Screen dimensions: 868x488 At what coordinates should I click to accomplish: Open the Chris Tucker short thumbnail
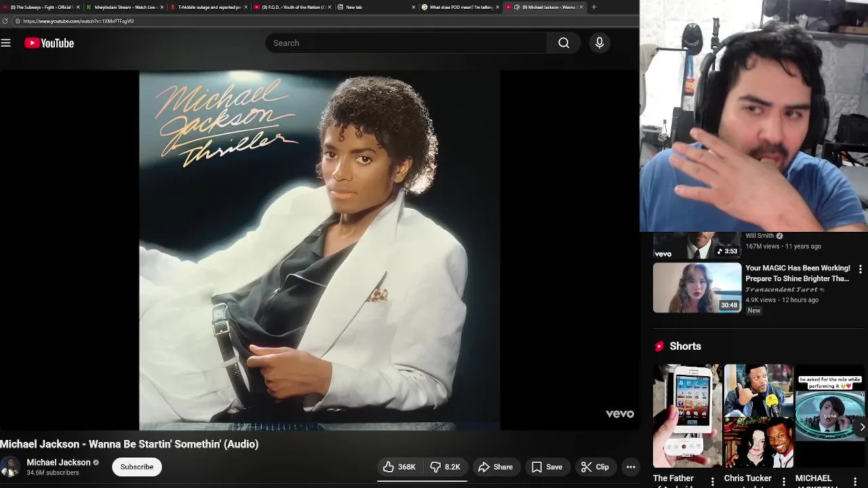[x=758, y=416]
